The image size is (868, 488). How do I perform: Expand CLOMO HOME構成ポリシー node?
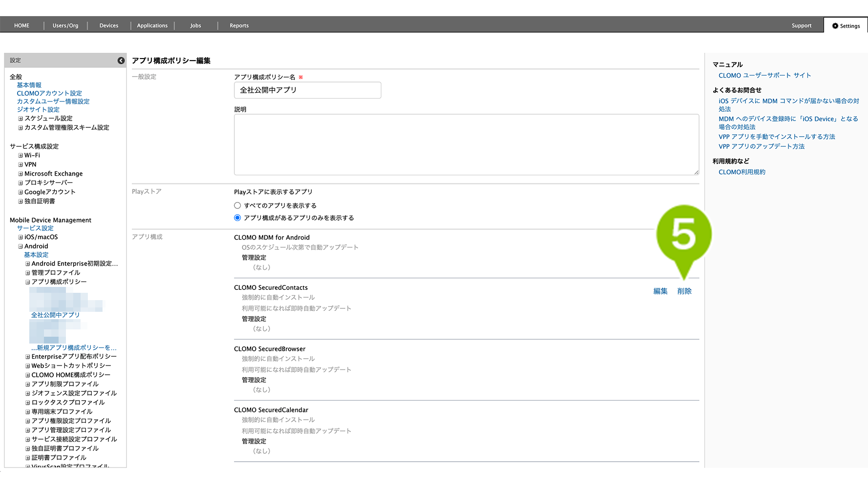point(28,375)
